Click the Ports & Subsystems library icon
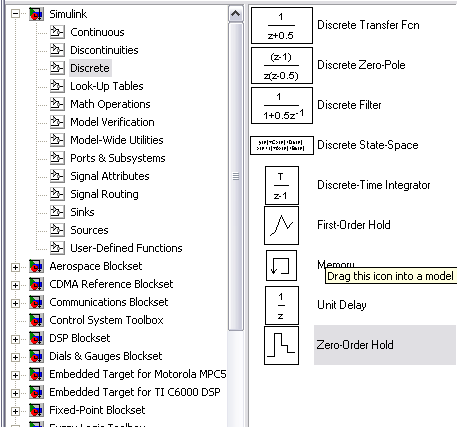 tap(57, 158)
